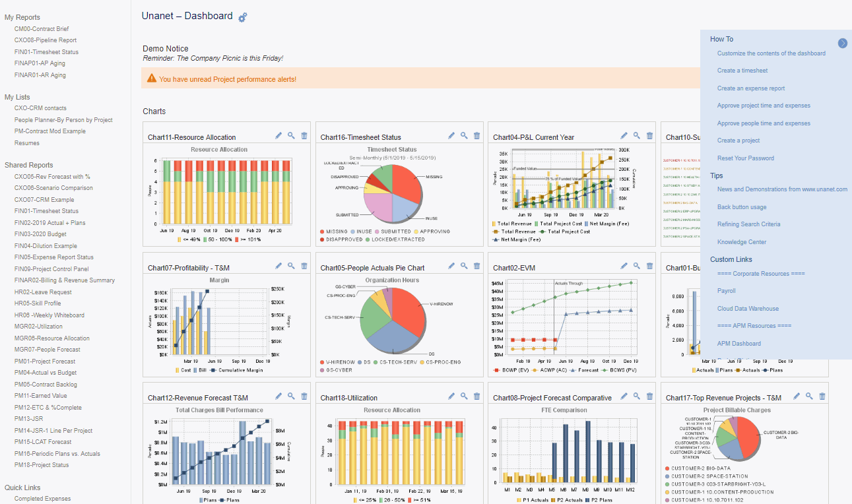Image resolution: width=852 pixels, height=504 pixels.
Task: Edit Chart12-Revenue Forecast T&M pencil icon
Action: pyautogui.click(x=279, y=396)
